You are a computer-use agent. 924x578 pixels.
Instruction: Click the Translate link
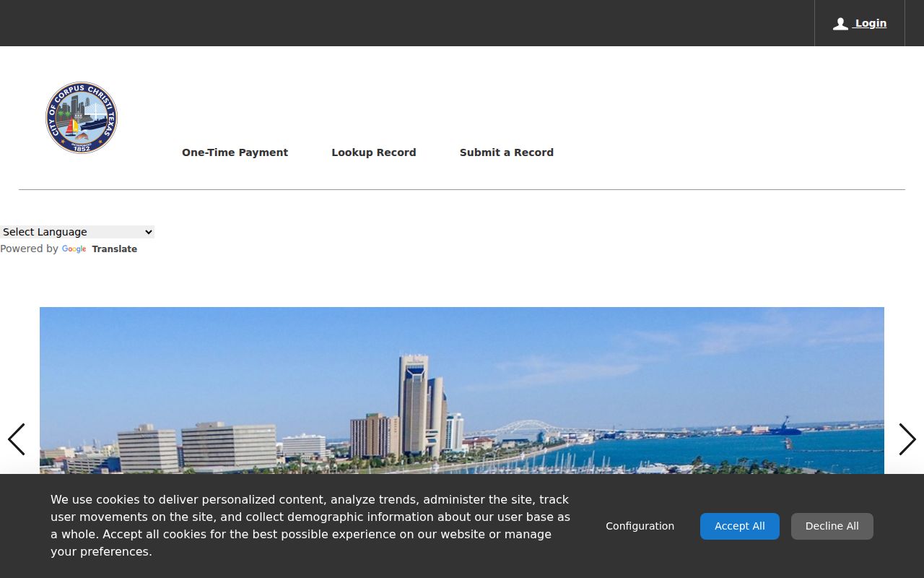click(x=114, y=249)
